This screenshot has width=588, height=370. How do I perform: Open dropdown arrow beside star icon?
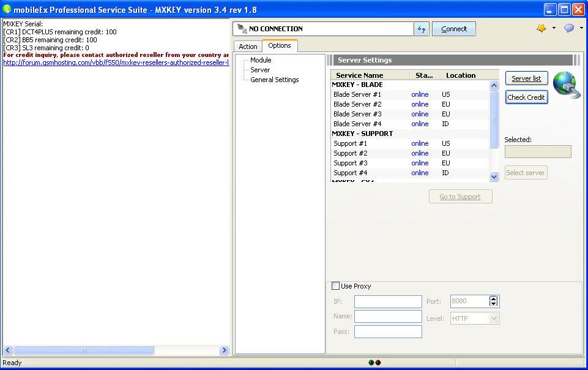(x=554, y=28)
